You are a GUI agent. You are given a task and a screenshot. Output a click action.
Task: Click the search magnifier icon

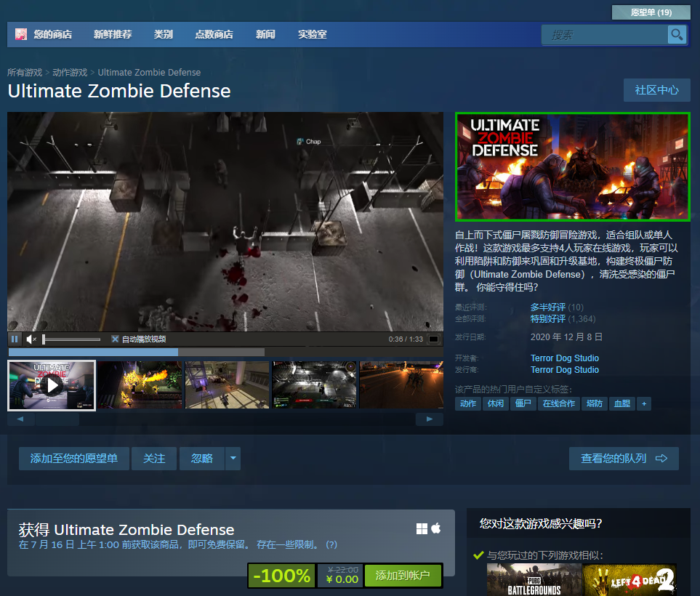pyautogui.click(x=677, y=34)
